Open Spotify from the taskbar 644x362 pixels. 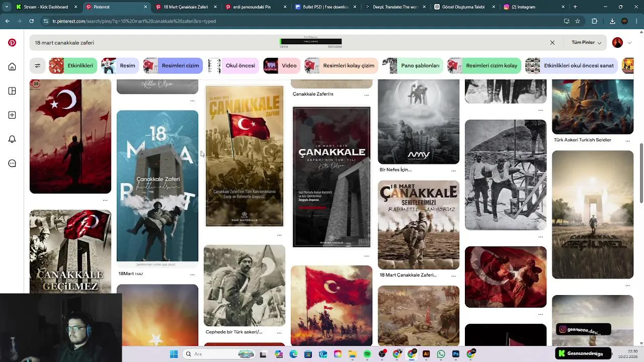click(367, 354)
